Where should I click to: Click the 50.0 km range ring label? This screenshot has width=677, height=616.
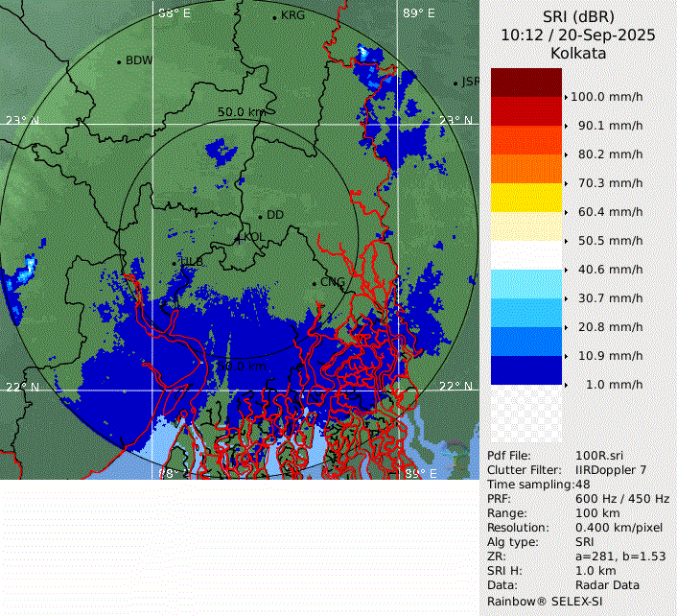click(241, 112)
